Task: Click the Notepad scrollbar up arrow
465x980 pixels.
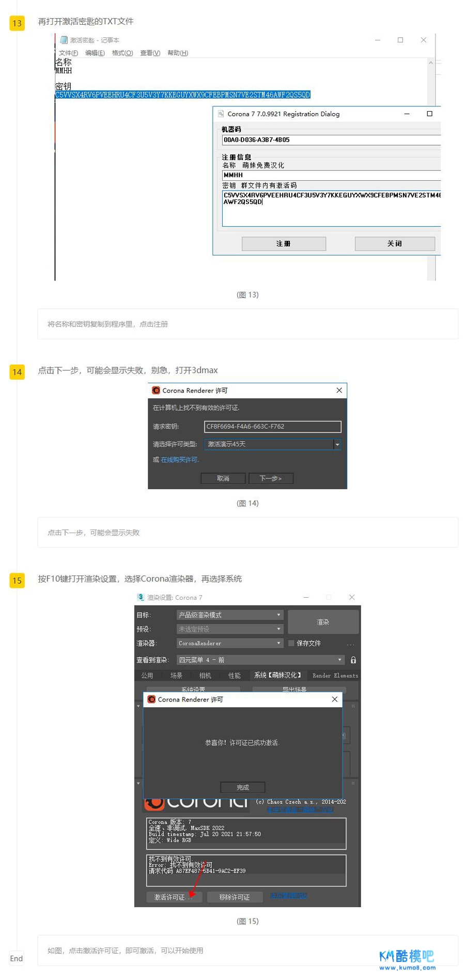Action: 431,63
